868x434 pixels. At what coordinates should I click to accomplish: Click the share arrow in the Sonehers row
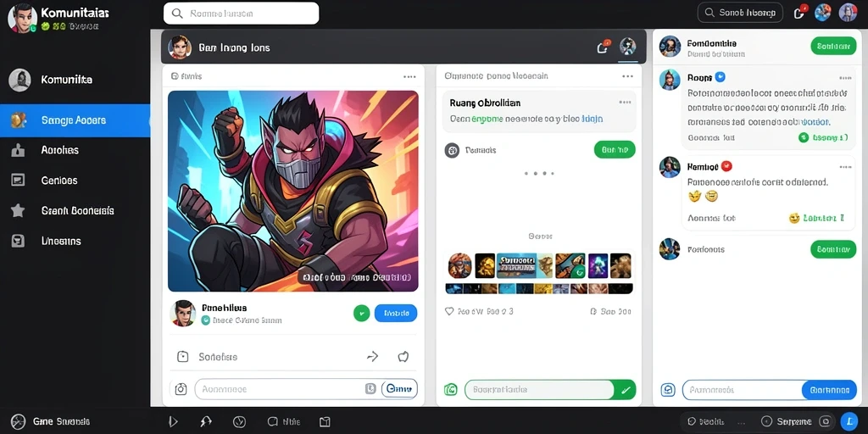coord(373,357)
